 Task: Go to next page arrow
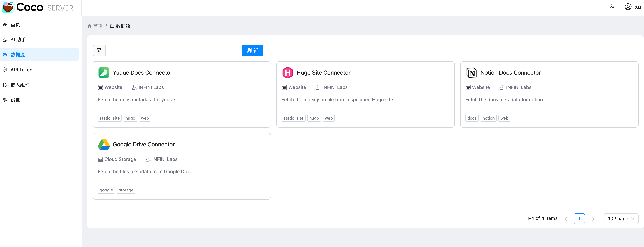coord(593,219)
